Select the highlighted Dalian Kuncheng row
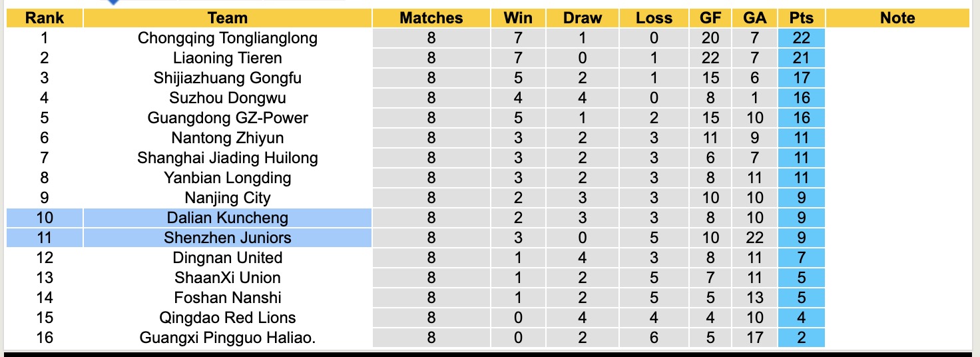This screenshot has width=980, height=357. pyautogui.click(x=227, y=218)
